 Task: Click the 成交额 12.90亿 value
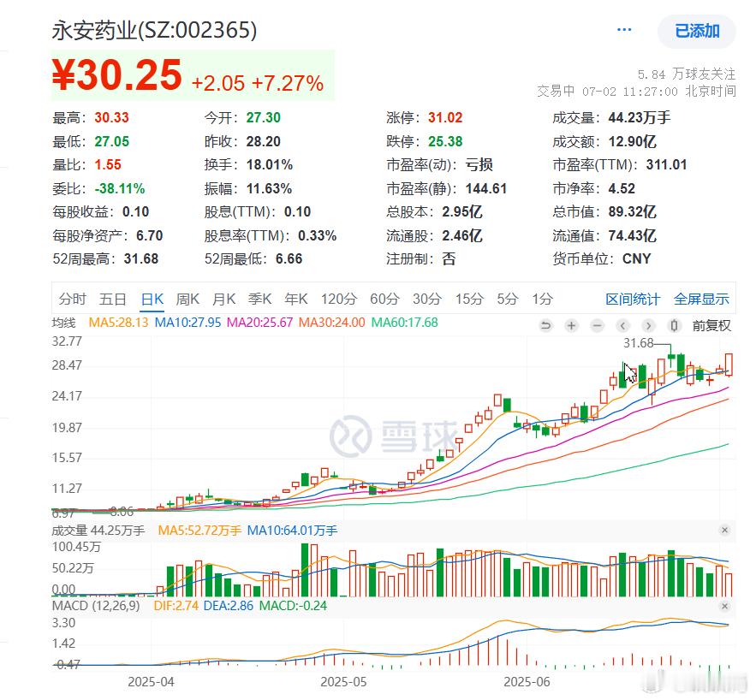click(x=632, y=142)
